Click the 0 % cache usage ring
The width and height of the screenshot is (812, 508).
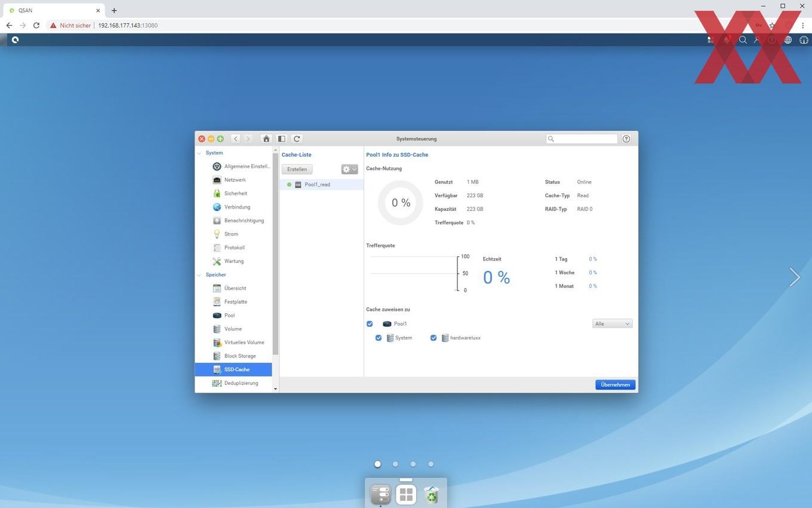coord(401,203)
